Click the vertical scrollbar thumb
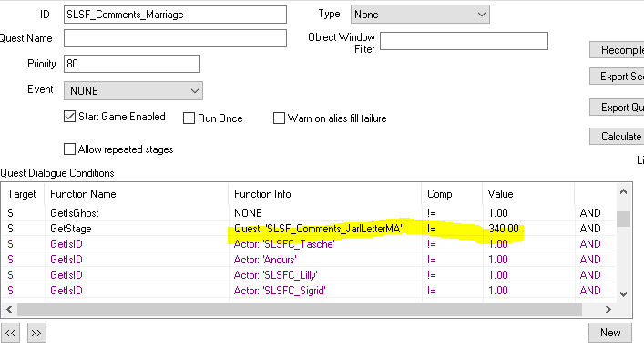644x349 pixels. (x=623, y=219)
